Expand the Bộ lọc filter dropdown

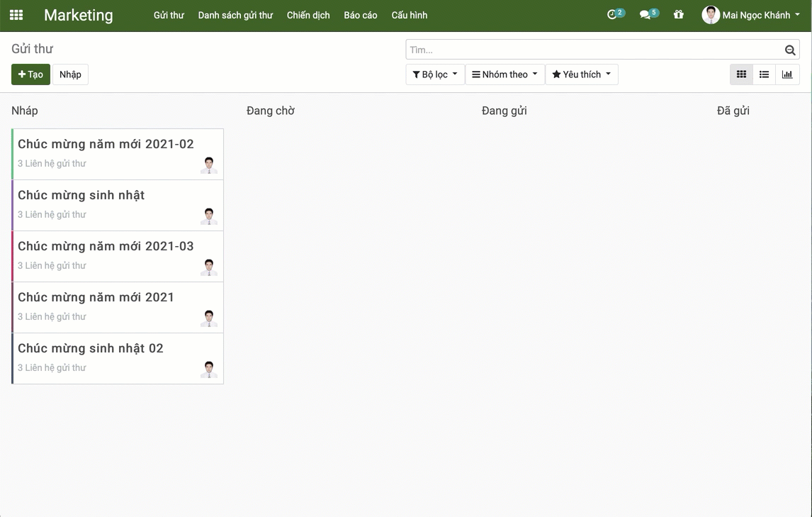(435, 74)
